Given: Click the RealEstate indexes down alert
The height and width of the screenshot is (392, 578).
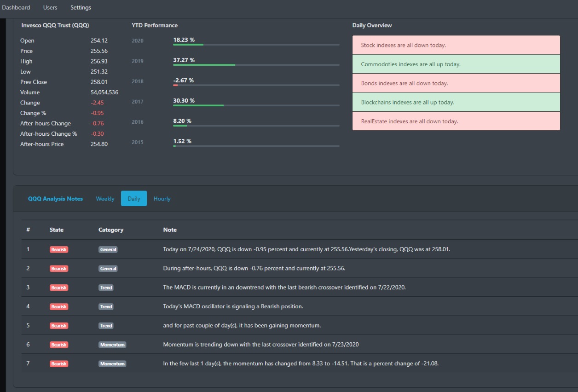Looking at the screenshot, I should [456, 121].
